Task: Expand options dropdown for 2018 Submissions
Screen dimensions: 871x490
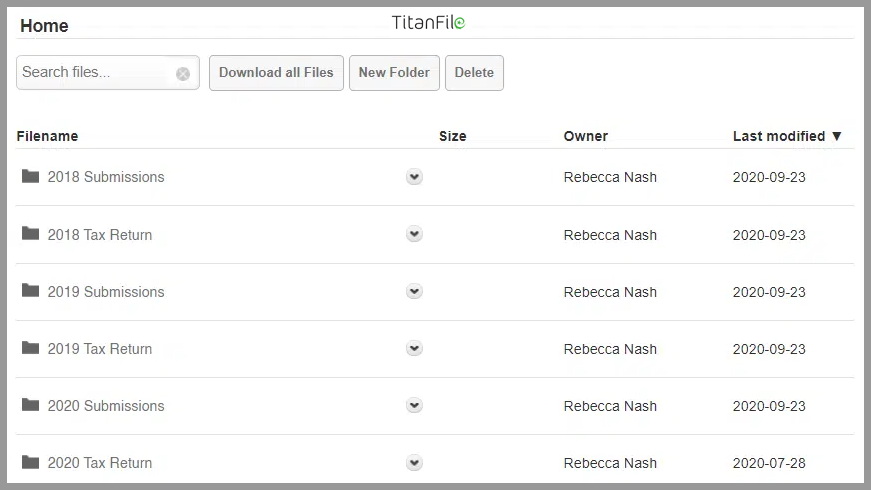Action: (x=414, y=177)
